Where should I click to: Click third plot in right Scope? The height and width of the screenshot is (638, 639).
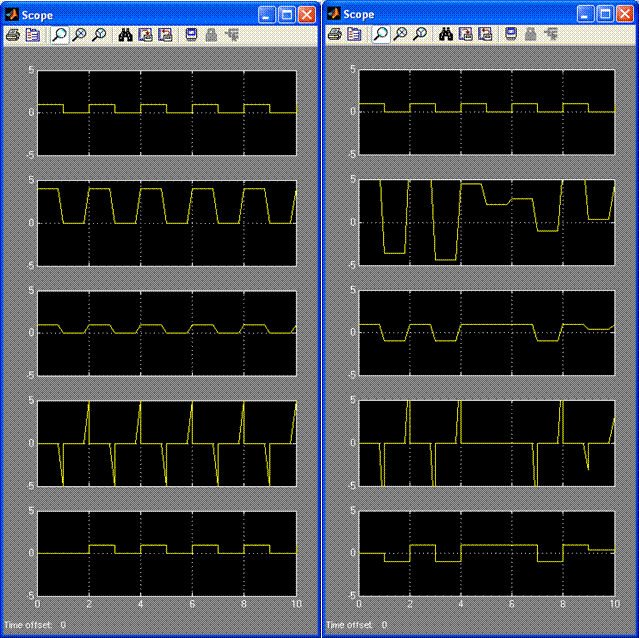(487, 332)
